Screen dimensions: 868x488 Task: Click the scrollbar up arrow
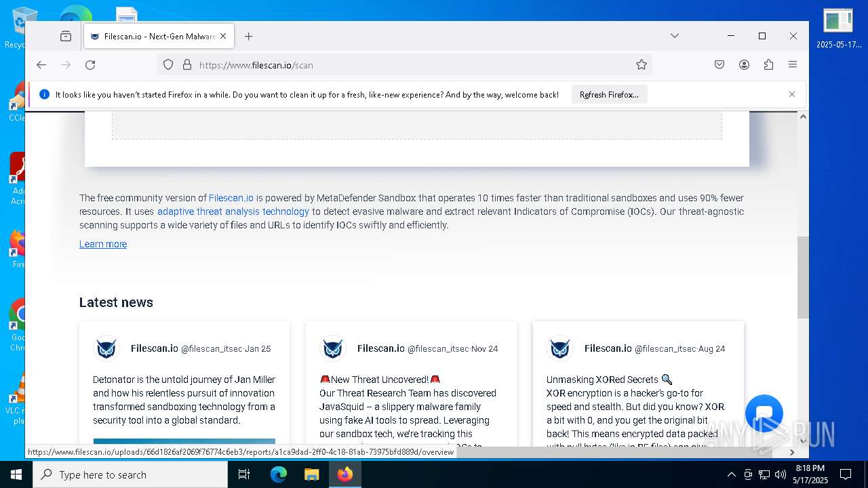tap(803, 117)
